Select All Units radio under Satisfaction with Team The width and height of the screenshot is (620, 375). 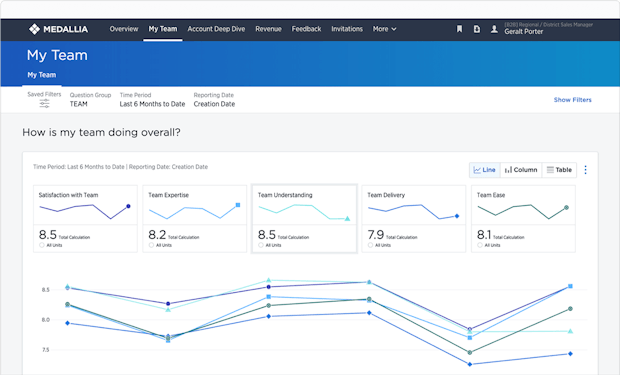(42, 245)
